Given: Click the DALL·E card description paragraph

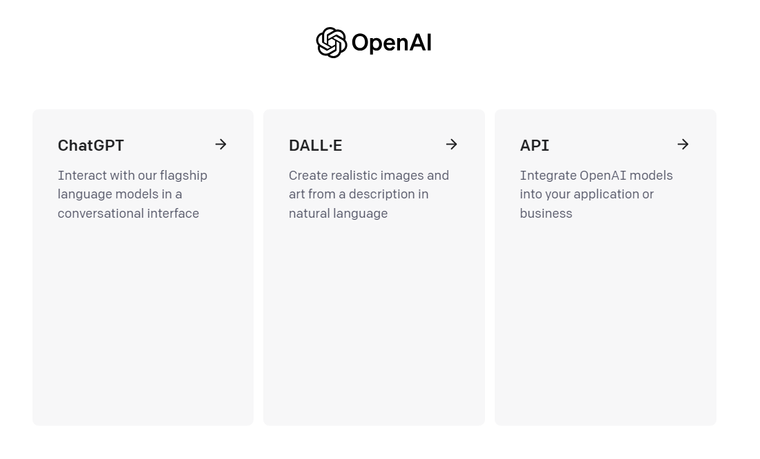Looking at the screenshot, I should (369, 194).
